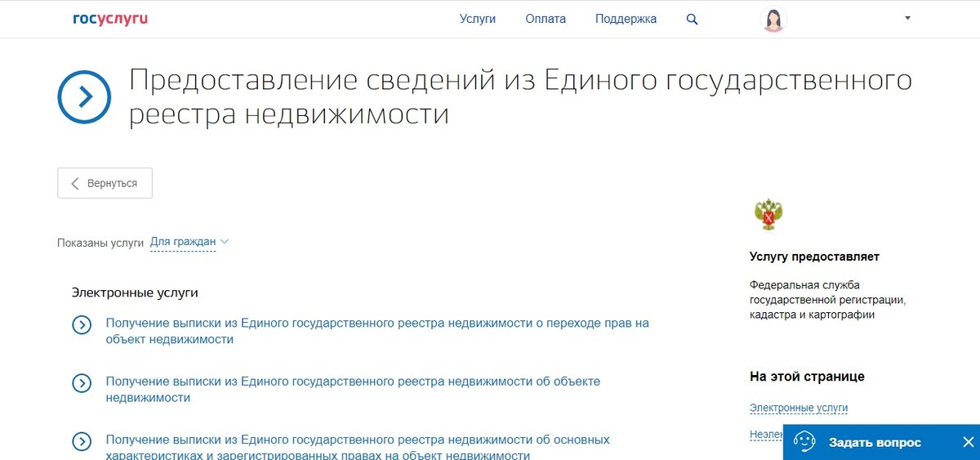Click the Показаны услуги label

(x=100, y=243)
